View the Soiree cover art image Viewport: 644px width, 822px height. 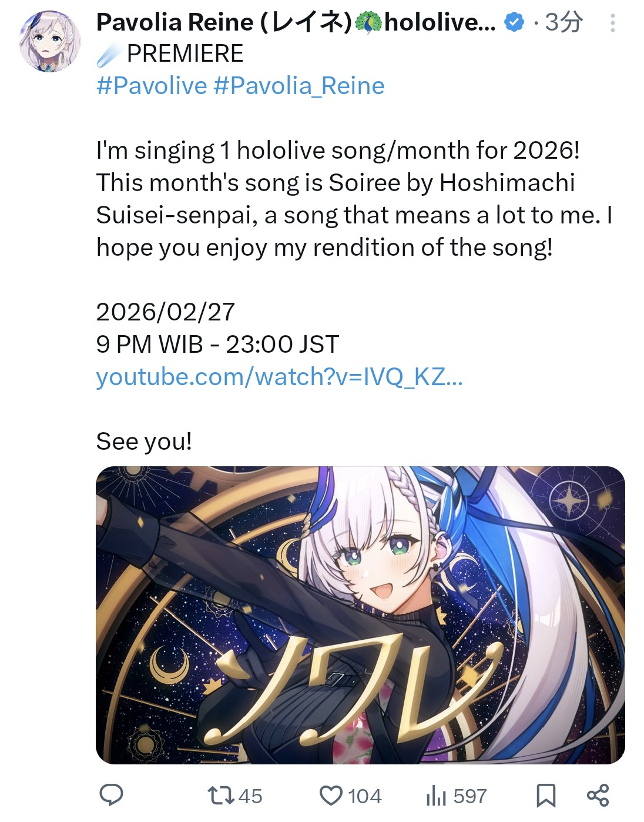point(360,615)
